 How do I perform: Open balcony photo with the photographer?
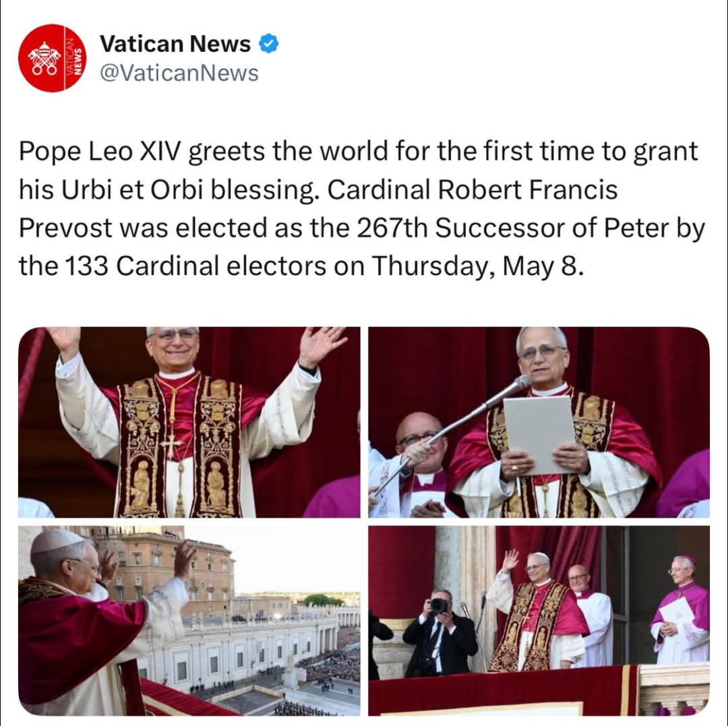[539, 621]
